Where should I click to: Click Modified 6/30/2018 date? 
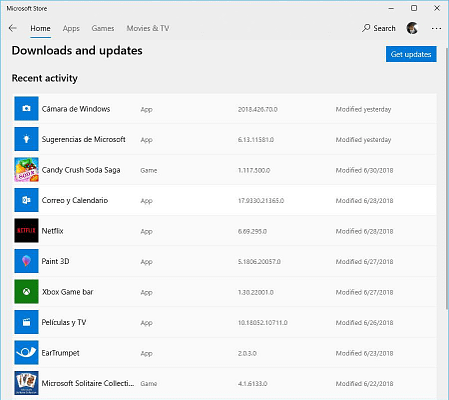click(364, 170)
